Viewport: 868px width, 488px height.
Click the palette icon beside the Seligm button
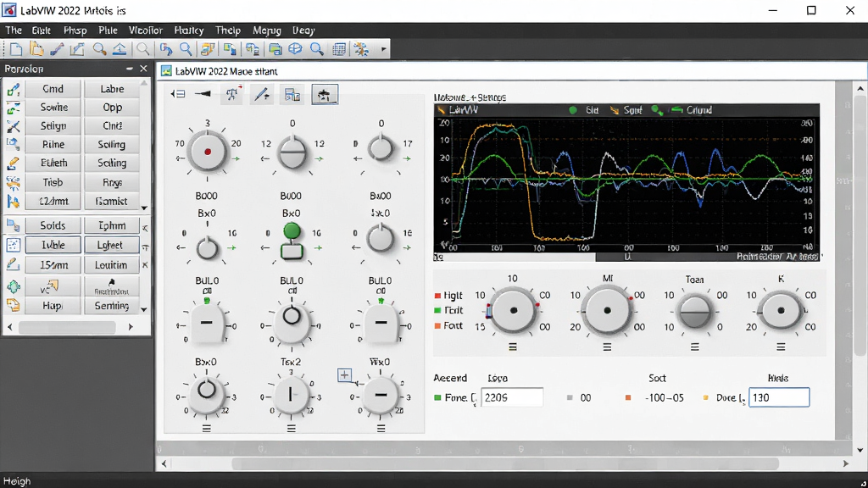pyautogui.click(x=14, y=126)
